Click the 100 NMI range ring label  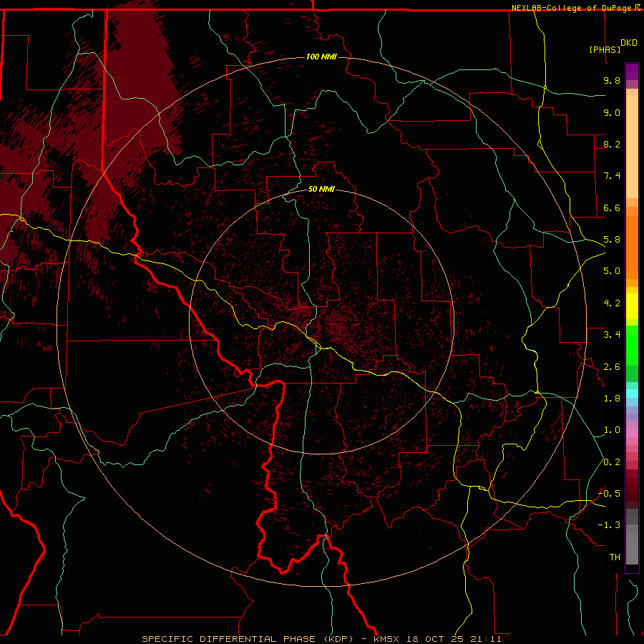pos(321,57)
